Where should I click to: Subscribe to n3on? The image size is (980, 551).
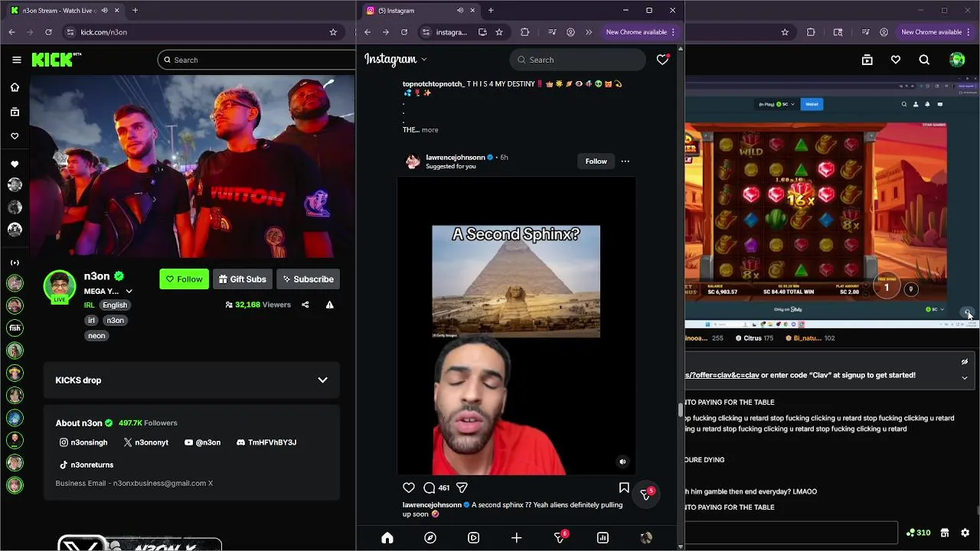click(x=308, y=279)
